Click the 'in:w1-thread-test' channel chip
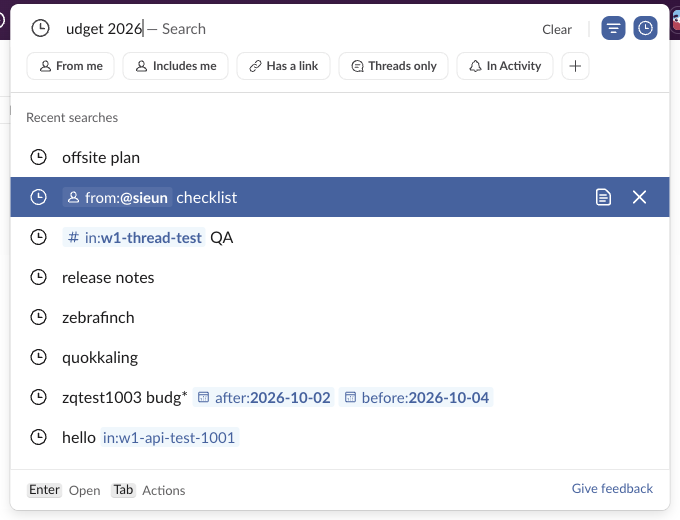This screenshot has height=520, width=680. click(x=134, y=237)
